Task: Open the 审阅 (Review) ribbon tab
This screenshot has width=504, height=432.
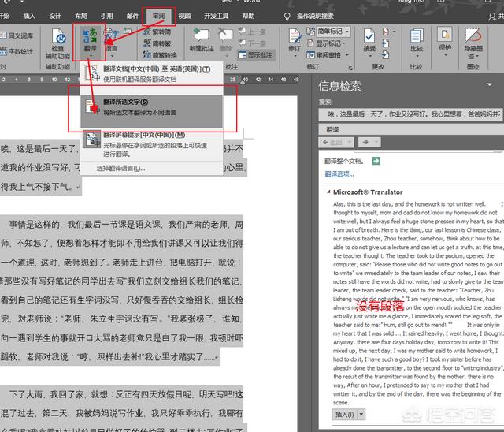Action: [x=158, y=15]
